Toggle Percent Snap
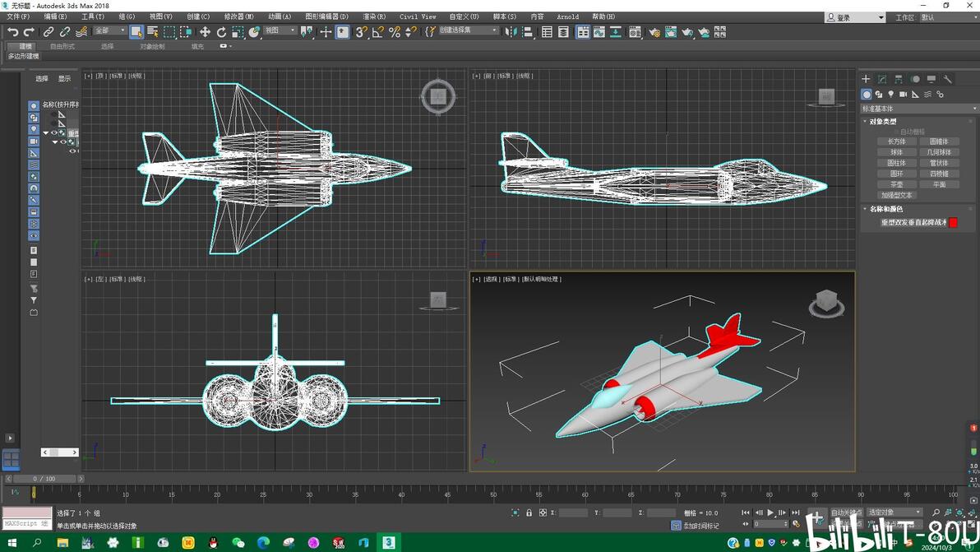Viewport: 980px width, 552px height. click(395, 32)
